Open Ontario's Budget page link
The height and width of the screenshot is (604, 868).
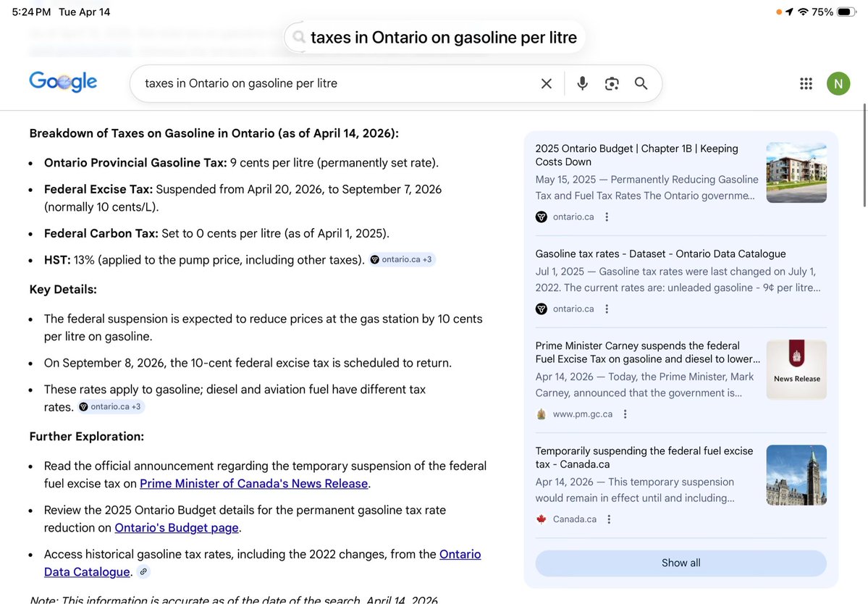pos(177,528)
